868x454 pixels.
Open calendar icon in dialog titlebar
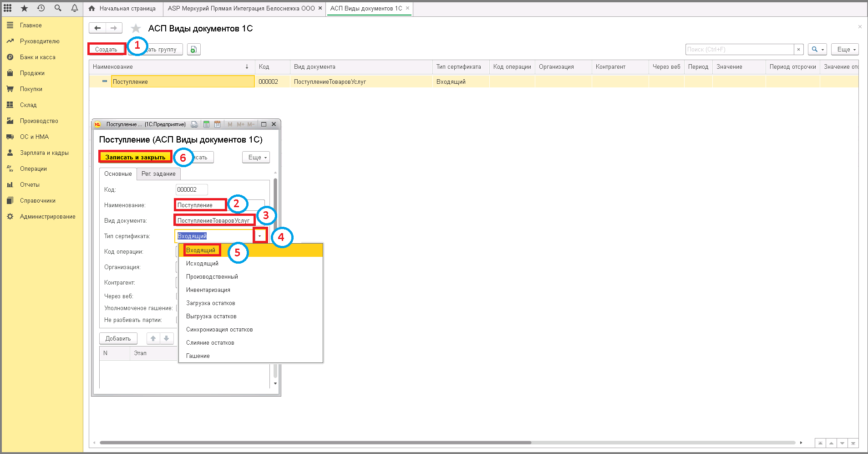pos(217,124)
